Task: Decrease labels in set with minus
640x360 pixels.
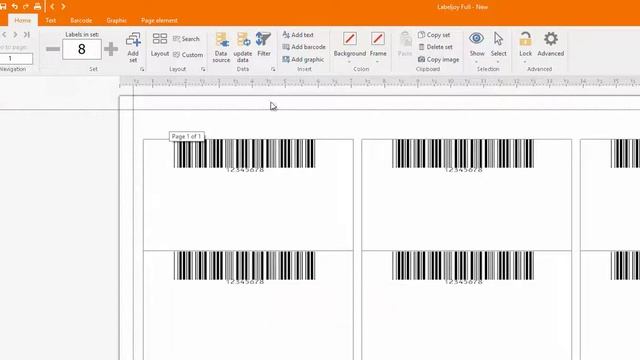Action: (53, 49)
